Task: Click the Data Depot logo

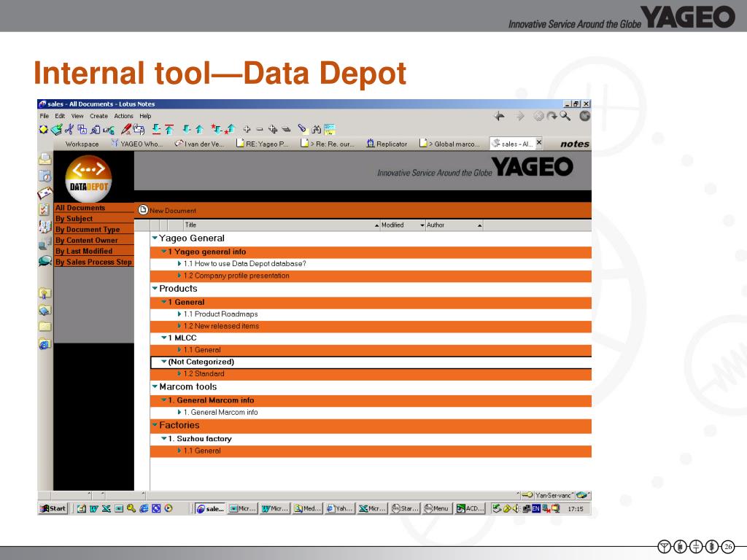Action: [88, 179]
